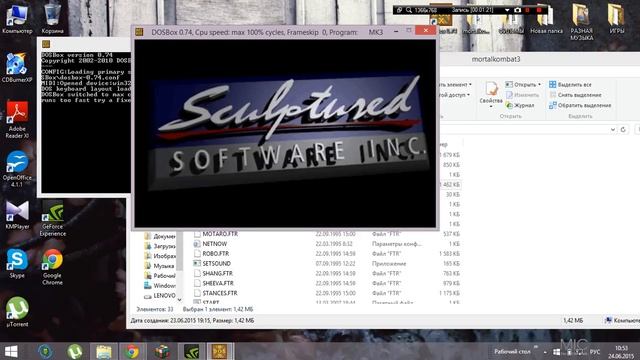Click the Свойства button in Explorer ribbon

coord(491,94)
